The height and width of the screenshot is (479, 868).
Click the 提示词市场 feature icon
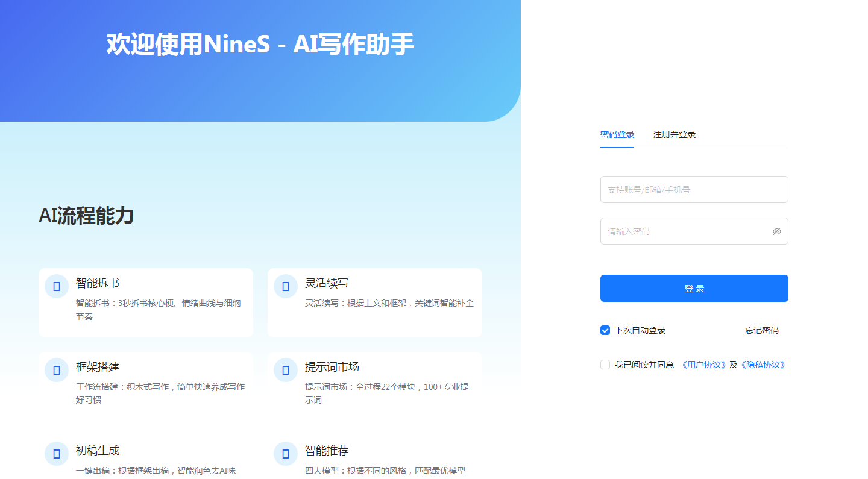pyautogui.click(x=285, y=370)
